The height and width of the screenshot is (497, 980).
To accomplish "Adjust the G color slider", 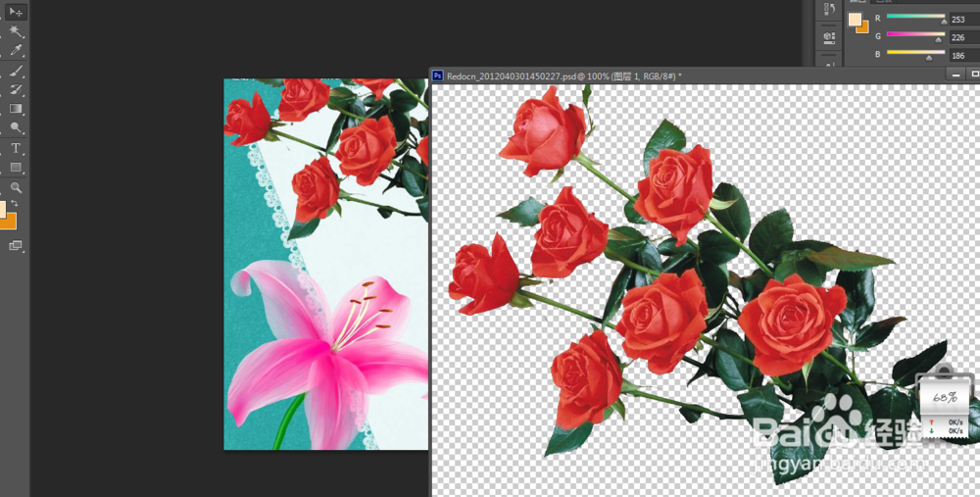I will click(916, 36).
